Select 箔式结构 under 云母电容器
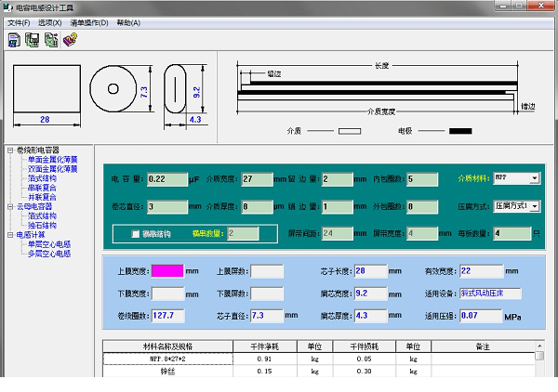Viewport: 558px width, 392px height. [42, 216]
